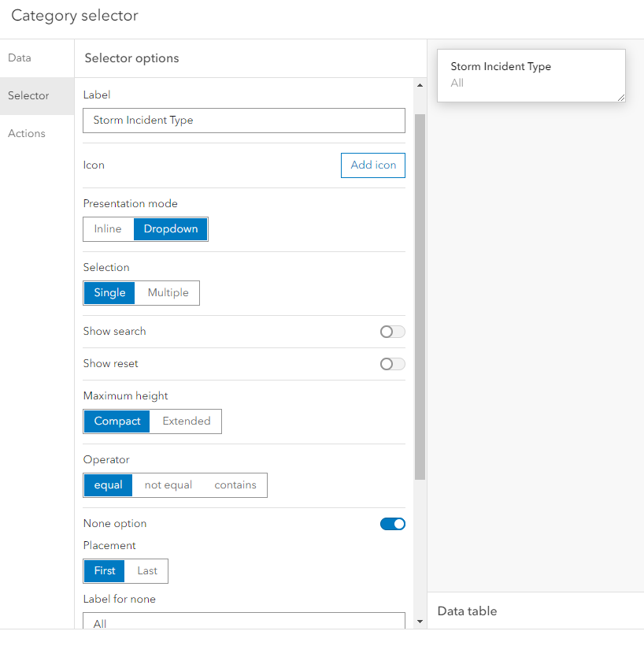Edit the Label input field

(243, 120)
